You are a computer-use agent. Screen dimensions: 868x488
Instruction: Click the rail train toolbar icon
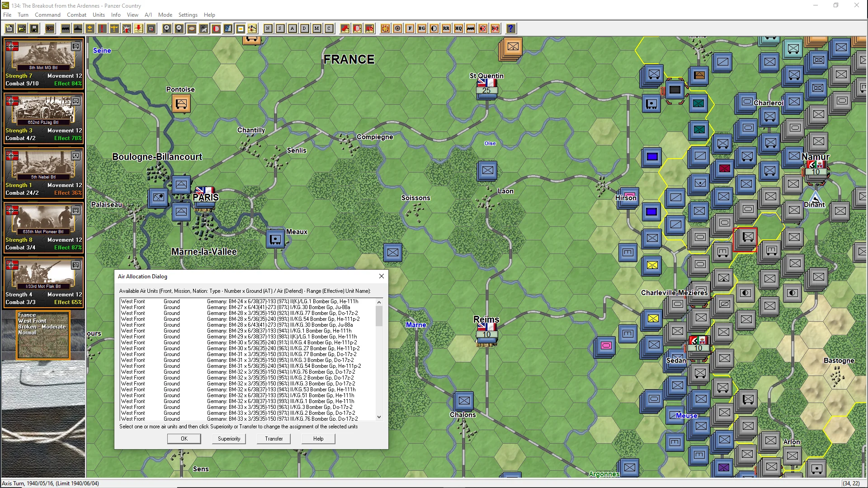point(66,28)
